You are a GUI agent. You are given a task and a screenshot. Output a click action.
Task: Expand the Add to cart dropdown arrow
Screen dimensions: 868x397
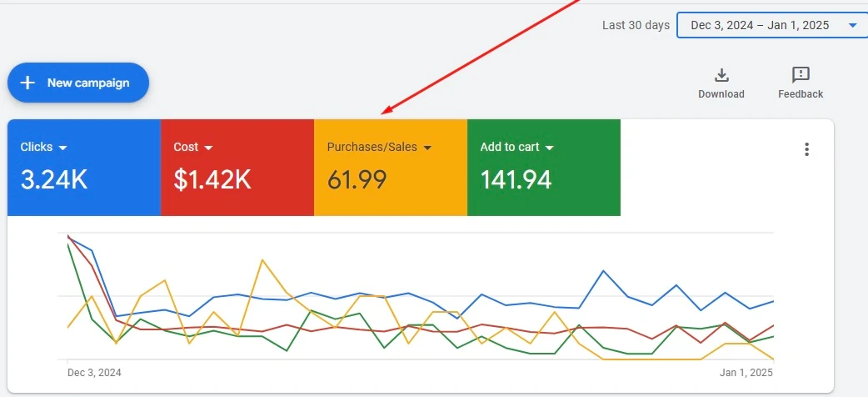(550, 148)
